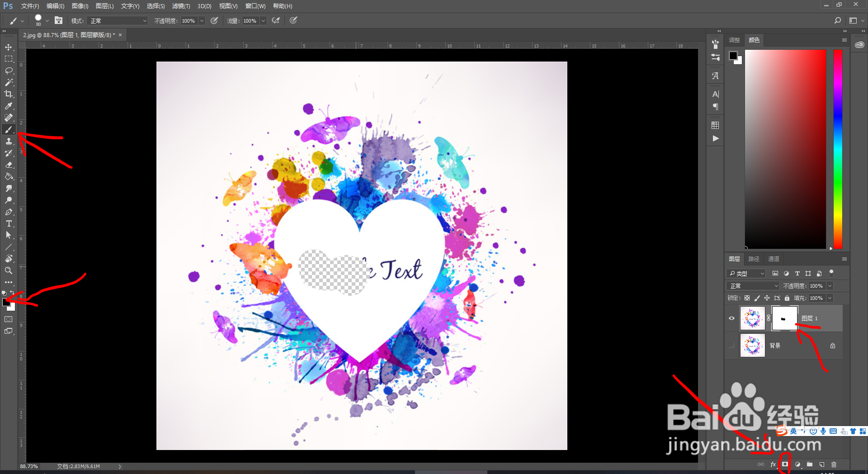Toggle lock all padlock icon
This screenshot has width=868, height=474.
(787, 298)
